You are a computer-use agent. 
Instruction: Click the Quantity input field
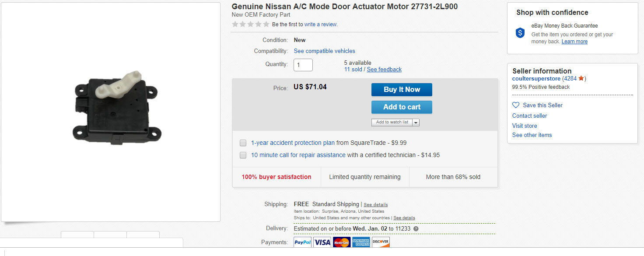tap(303, 65)
